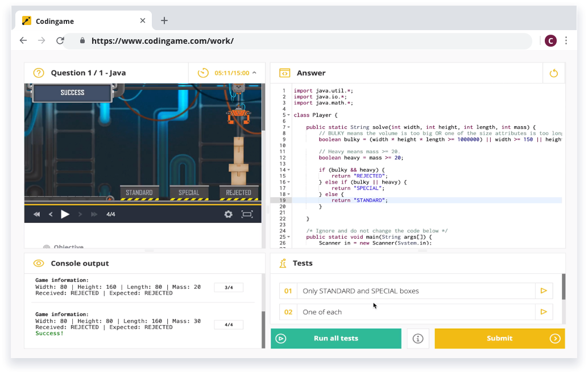Click the info icon beside Run all tests

click(418, 339)
